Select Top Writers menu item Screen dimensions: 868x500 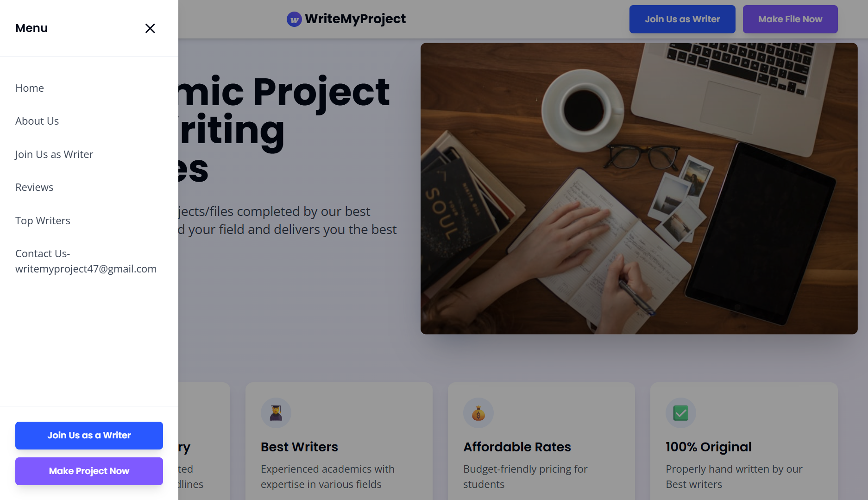(43, 221)
